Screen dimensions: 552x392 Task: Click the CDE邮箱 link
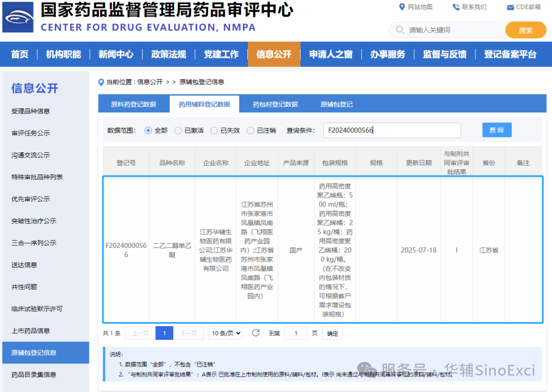(528, 7)
